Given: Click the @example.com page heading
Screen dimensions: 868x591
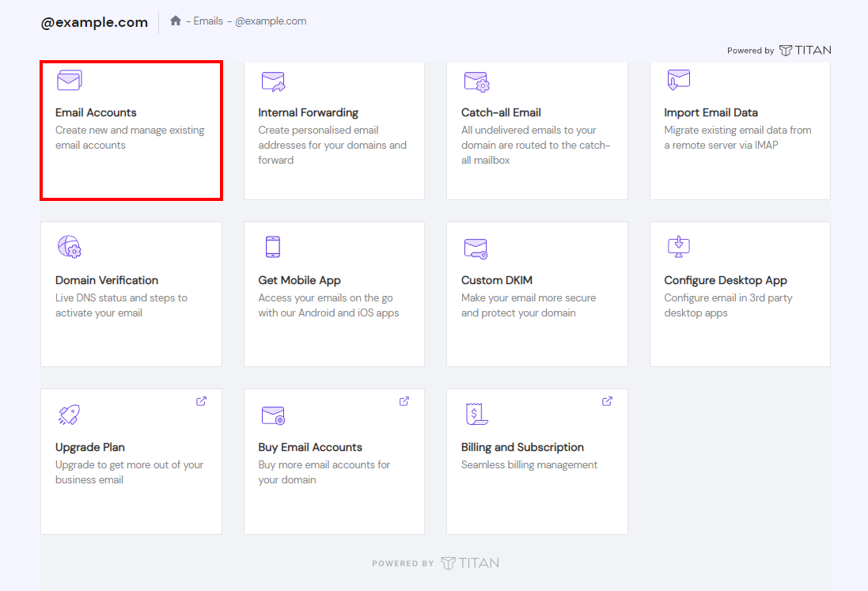Looking at the screenshot, I should 95,23.
